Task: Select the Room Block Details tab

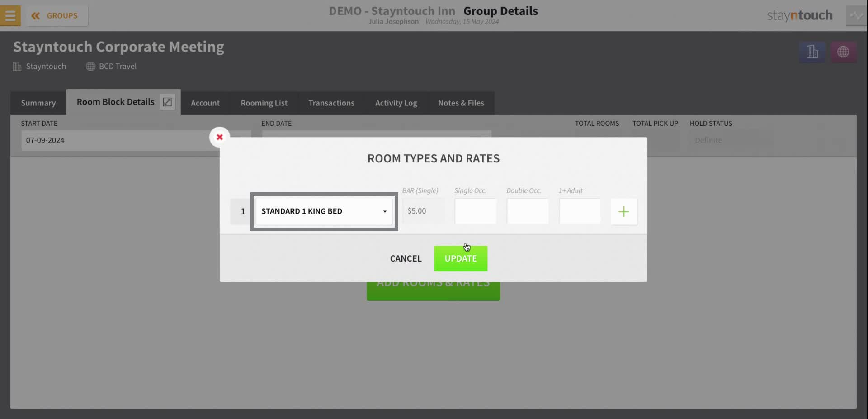Action: 115,102
